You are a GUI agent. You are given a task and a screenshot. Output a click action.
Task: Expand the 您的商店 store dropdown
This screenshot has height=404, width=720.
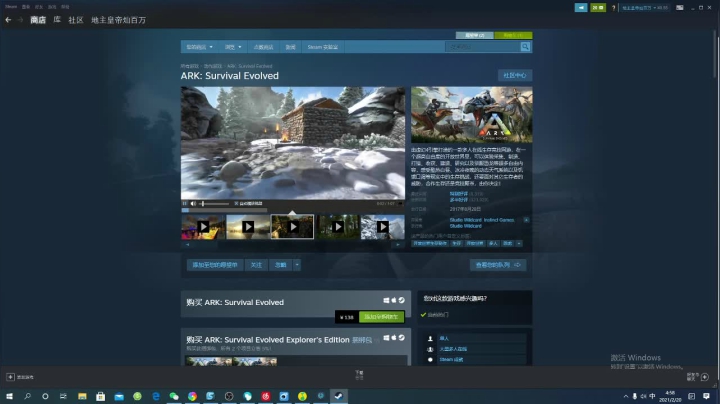(199, 47)
